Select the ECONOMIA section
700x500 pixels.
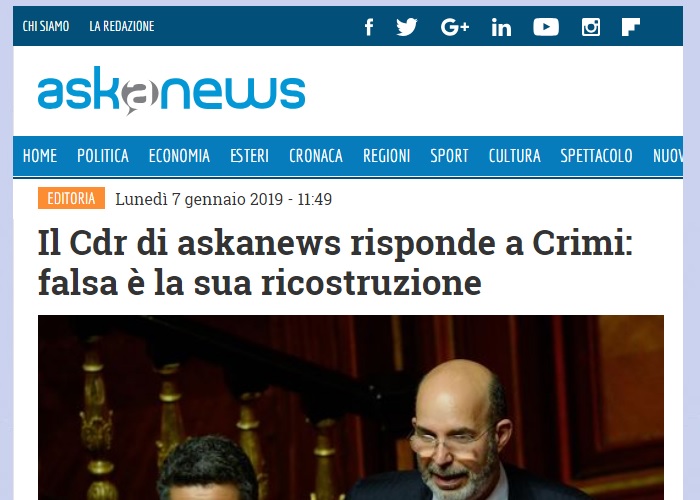point(179,156)
